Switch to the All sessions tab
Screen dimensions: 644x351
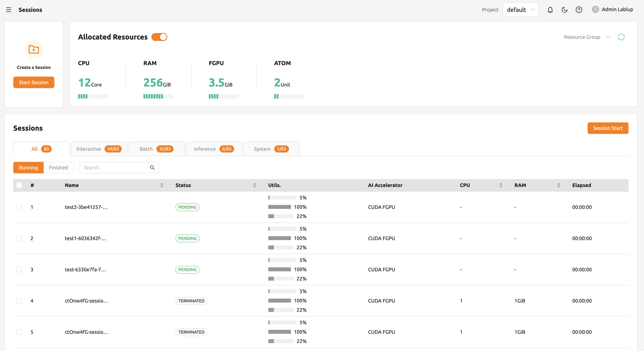pos(41,149)
